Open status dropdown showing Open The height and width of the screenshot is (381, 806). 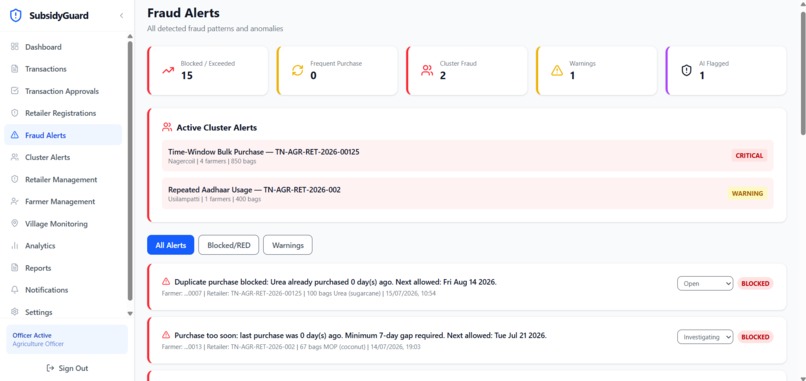tap(705, 283)
